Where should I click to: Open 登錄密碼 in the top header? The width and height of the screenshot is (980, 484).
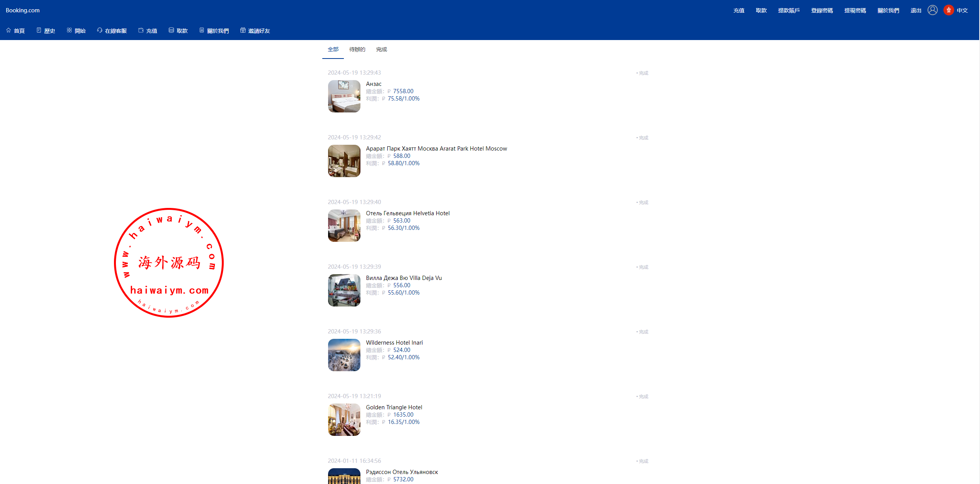[x=822, y=10]
